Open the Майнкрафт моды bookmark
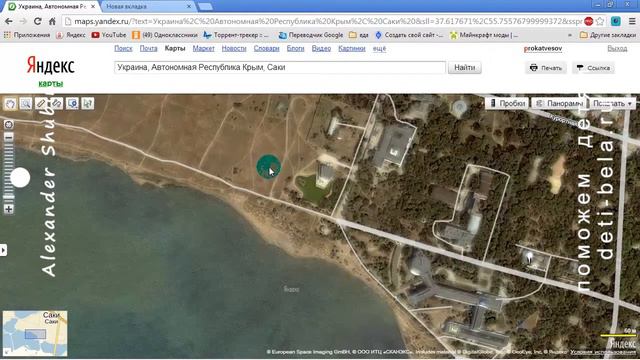640x360 pixels. 484,35
